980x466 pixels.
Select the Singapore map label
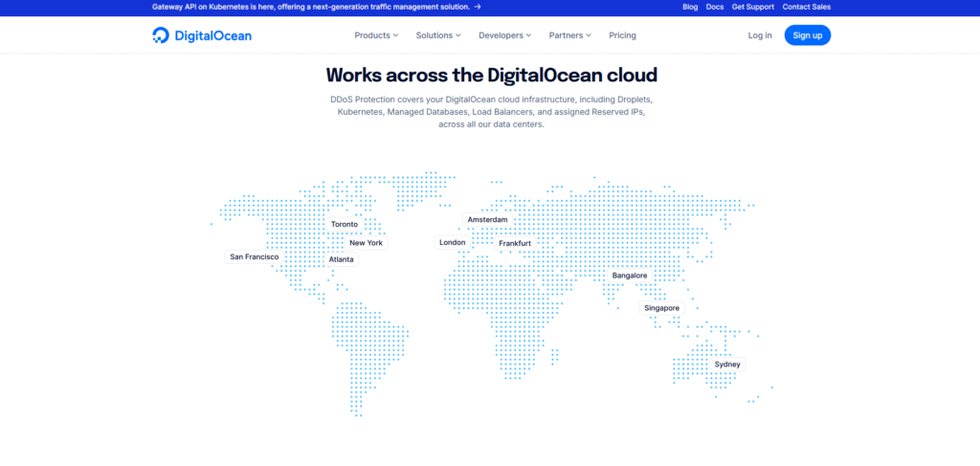coord(661,308)
